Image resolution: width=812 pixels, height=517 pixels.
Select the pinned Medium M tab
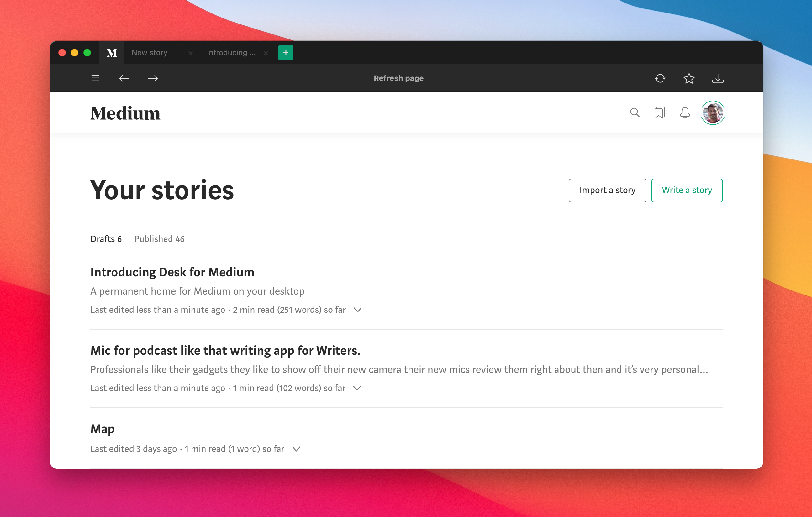coord(112,53)
